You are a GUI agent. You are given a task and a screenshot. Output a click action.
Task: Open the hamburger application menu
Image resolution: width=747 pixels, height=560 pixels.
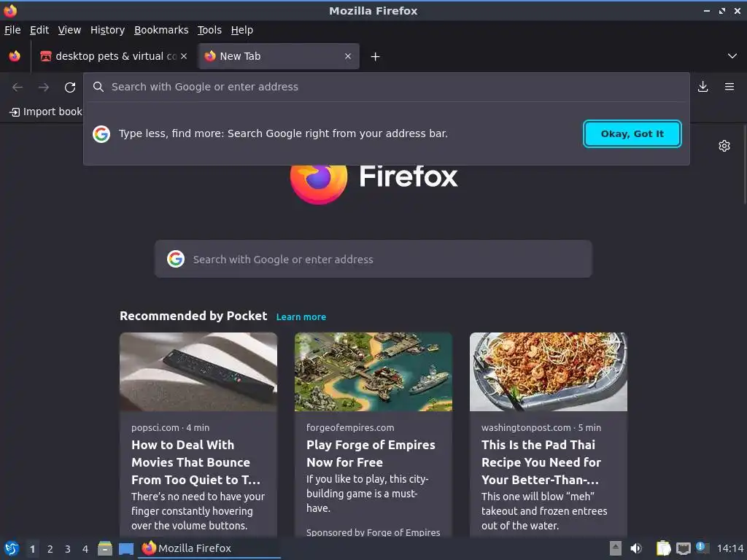coord(729,87)
